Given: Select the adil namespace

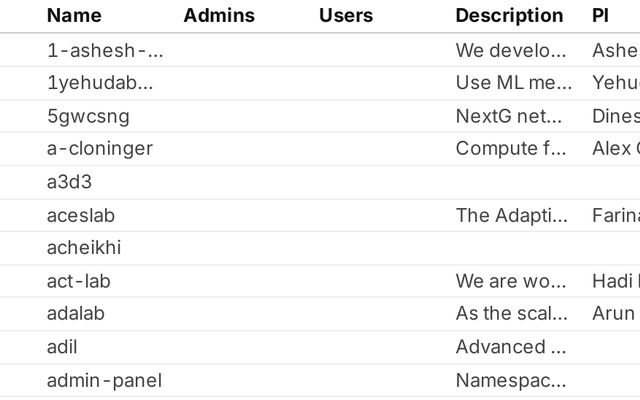Looking at the screenshot, I should pos(62,347).
